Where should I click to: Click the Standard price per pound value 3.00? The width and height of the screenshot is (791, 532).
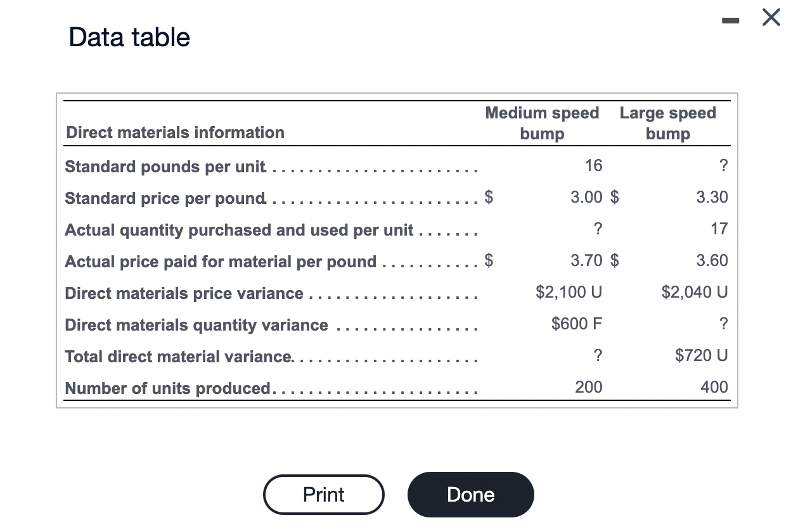(x=588, y=197)
